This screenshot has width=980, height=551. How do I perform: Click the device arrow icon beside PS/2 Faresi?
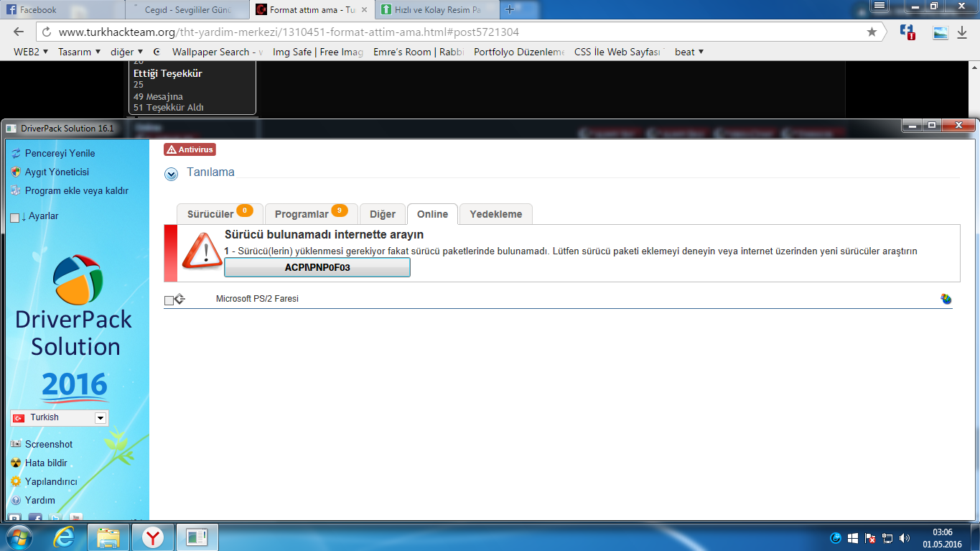(x=179, y=299)
